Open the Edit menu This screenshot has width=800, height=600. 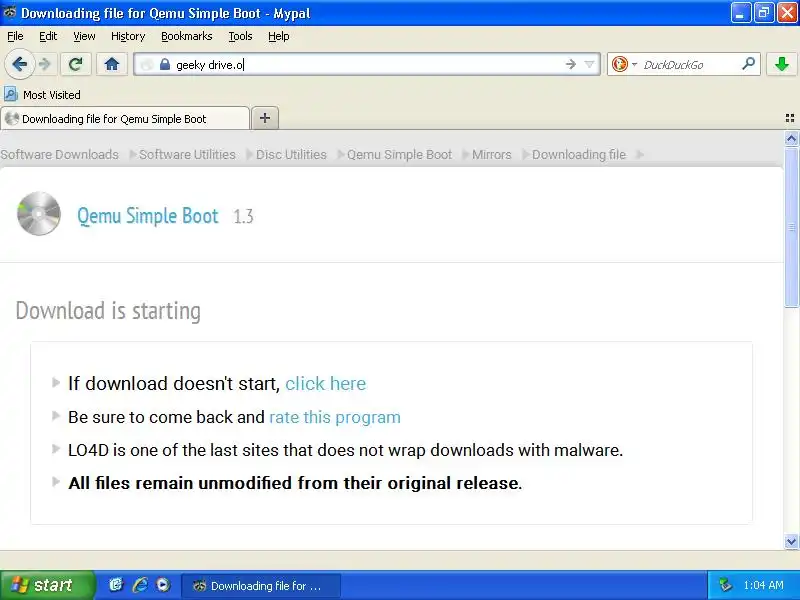point(48,36)
